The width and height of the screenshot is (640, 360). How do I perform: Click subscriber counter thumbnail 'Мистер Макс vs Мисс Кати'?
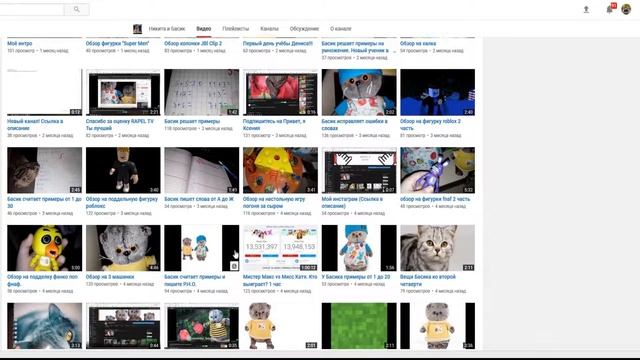(280, 248)
